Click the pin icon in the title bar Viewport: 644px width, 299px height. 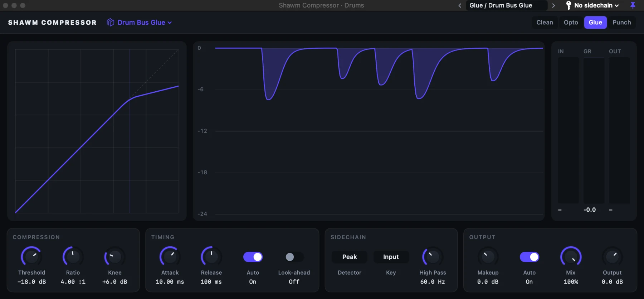[633, 5]
